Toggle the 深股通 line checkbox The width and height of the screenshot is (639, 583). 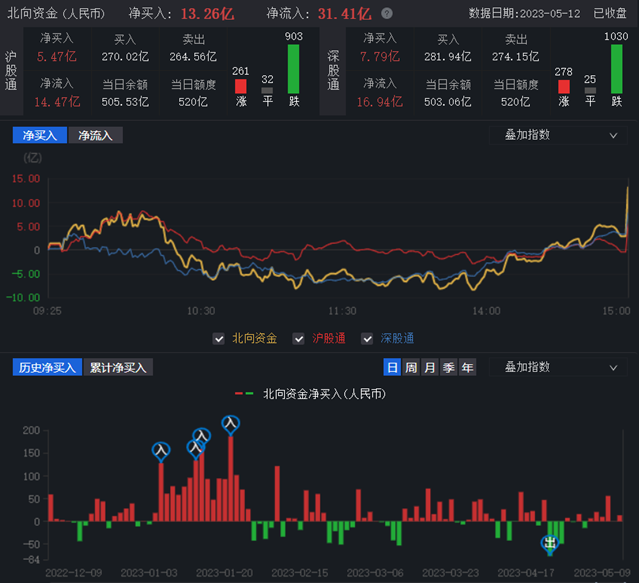tap(365, 339)
